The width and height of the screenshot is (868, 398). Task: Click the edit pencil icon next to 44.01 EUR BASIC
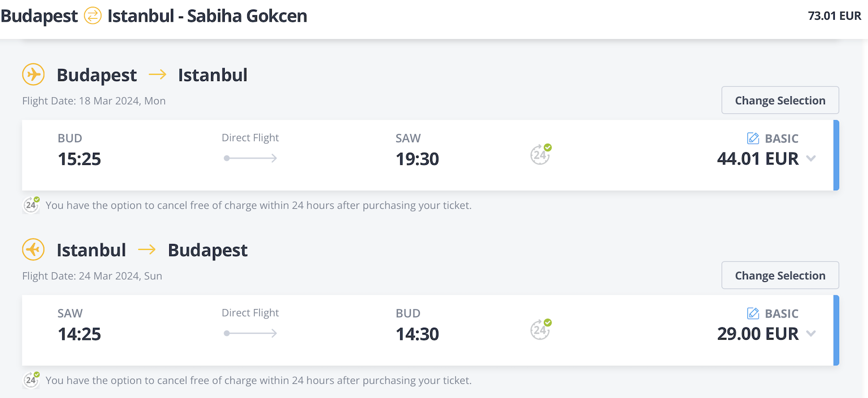coord(753,138)
